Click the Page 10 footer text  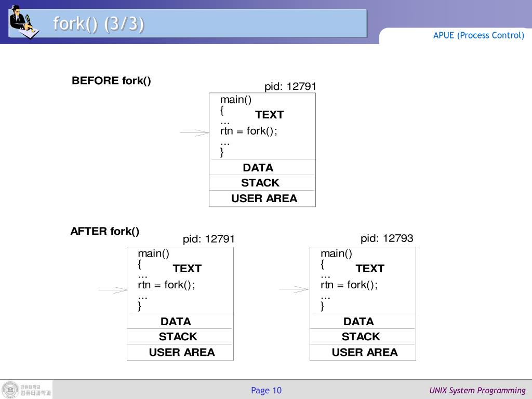point(267,391)
